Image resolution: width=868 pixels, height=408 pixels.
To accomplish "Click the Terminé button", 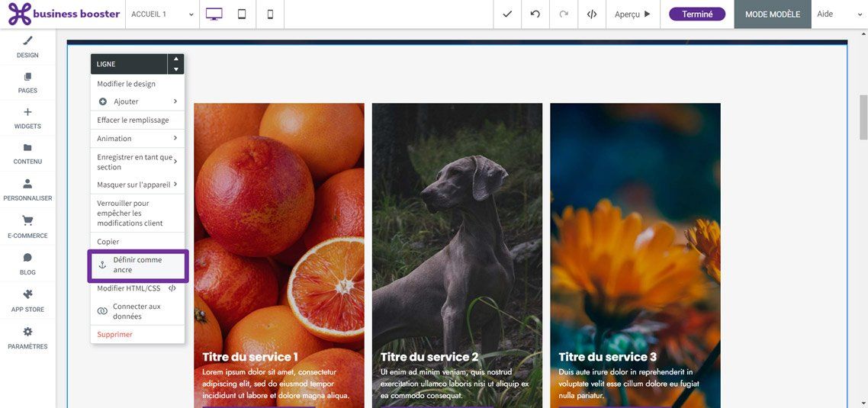I will tap(697, 14).
